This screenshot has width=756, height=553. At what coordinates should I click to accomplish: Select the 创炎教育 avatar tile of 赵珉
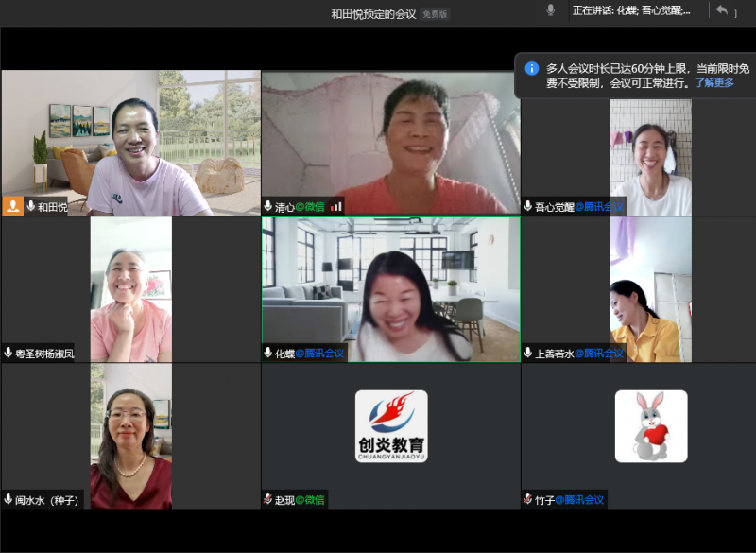[x=390, y=426]
